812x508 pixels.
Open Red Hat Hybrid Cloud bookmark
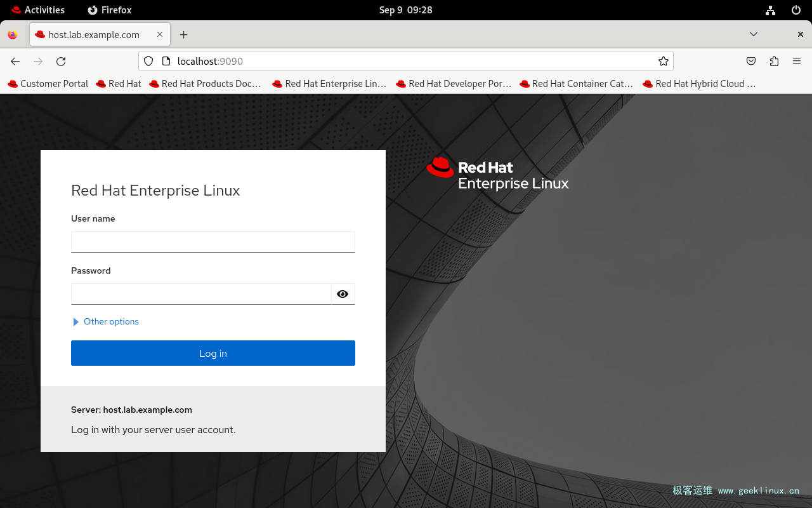pyautogui.click(x=699, y=84)
